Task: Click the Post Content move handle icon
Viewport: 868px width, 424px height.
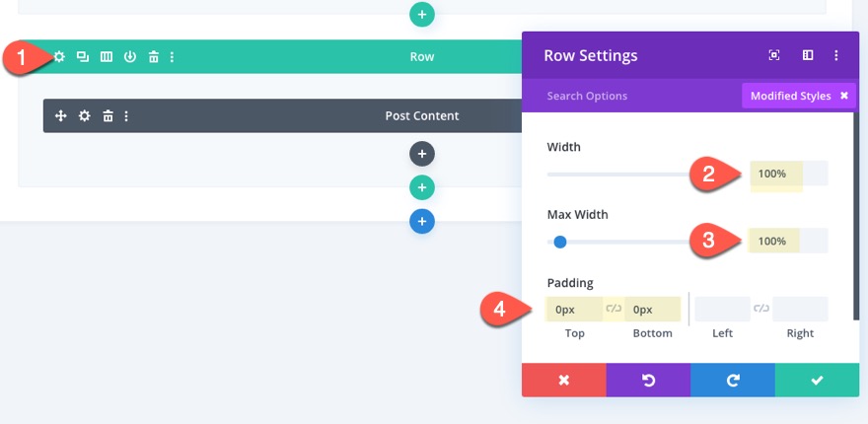Action: 60,116
